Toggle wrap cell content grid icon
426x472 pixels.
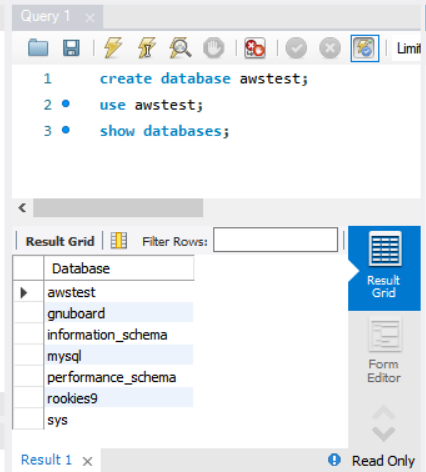[x=119, y=241]
